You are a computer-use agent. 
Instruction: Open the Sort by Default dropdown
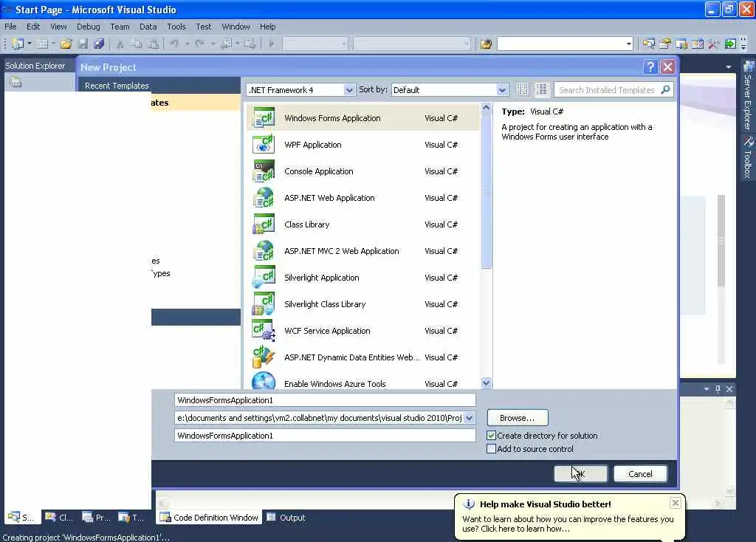(502, 89)
